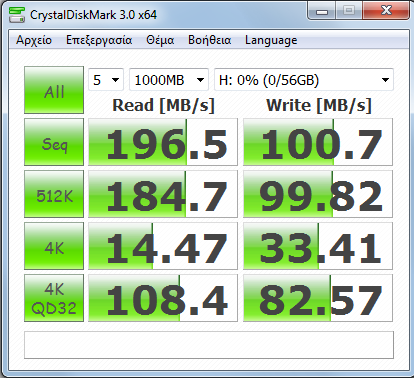
Task: Click the Seq read result 196.5
Action: click(163, 142)
